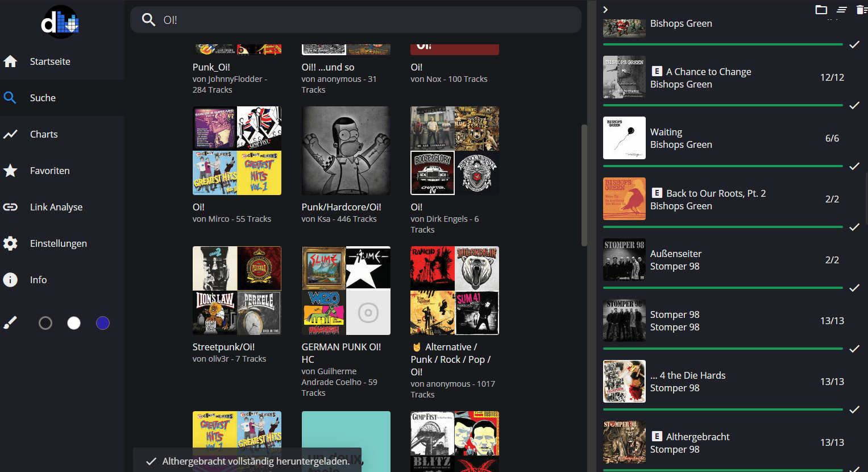This screenshot has height=472, width=868.
Task: Click 'von Ksa - 446 Tracks' text
Action: pyautogui.click(x=339, y=219)
